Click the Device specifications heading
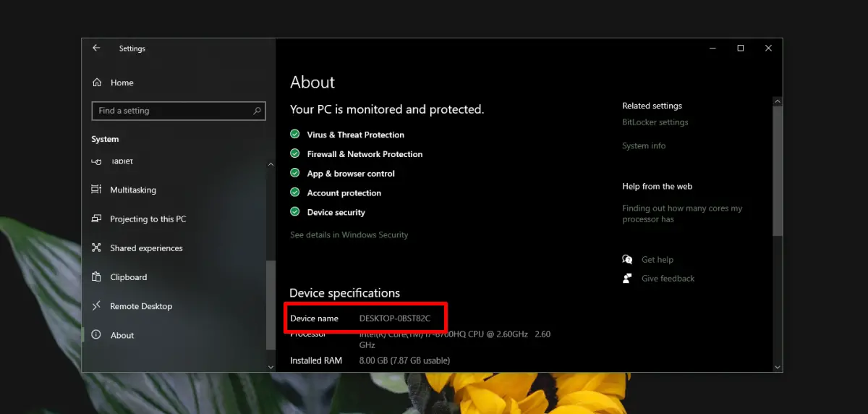The width and height of the screenshot is (868, 414). coord(344,293)
